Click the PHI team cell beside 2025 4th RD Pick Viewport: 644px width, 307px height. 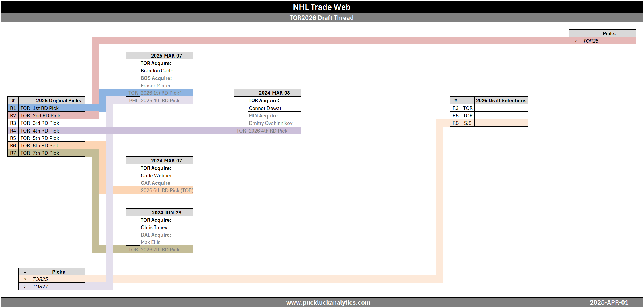[133, 101]
